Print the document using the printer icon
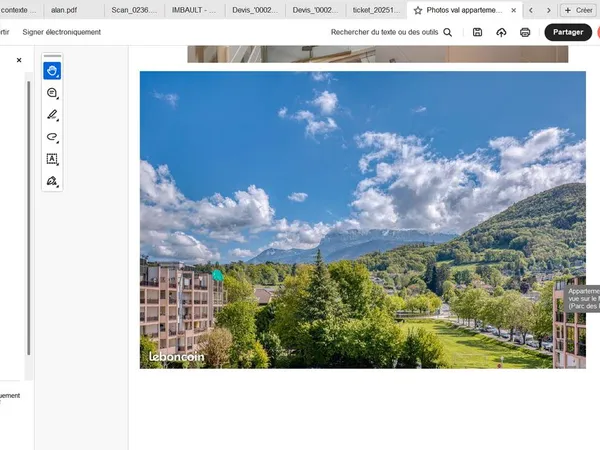600x450 pixels. click(x=525, y=33)
